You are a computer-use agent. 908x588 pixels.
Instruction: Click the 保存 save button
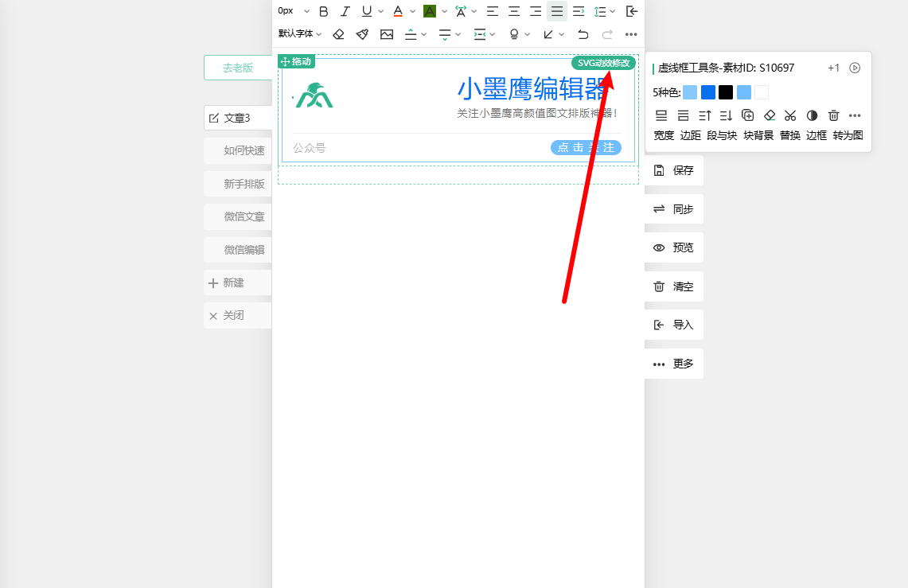tap(674, 170)
